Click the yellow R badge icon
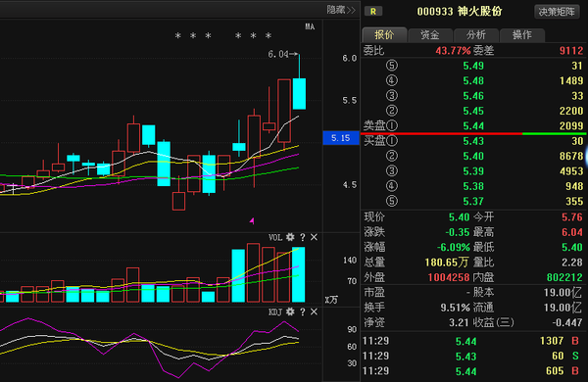This screenshot has width=588, height=382. click(x=373, y=11)
